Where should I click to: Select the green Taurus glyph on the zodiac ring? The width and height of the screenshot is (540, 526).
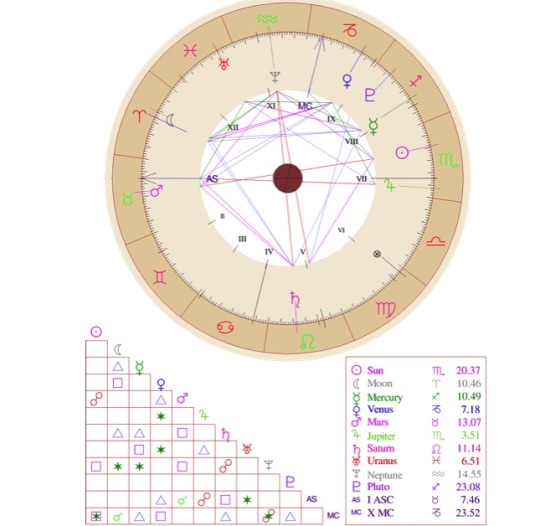[x=128, y=200]
